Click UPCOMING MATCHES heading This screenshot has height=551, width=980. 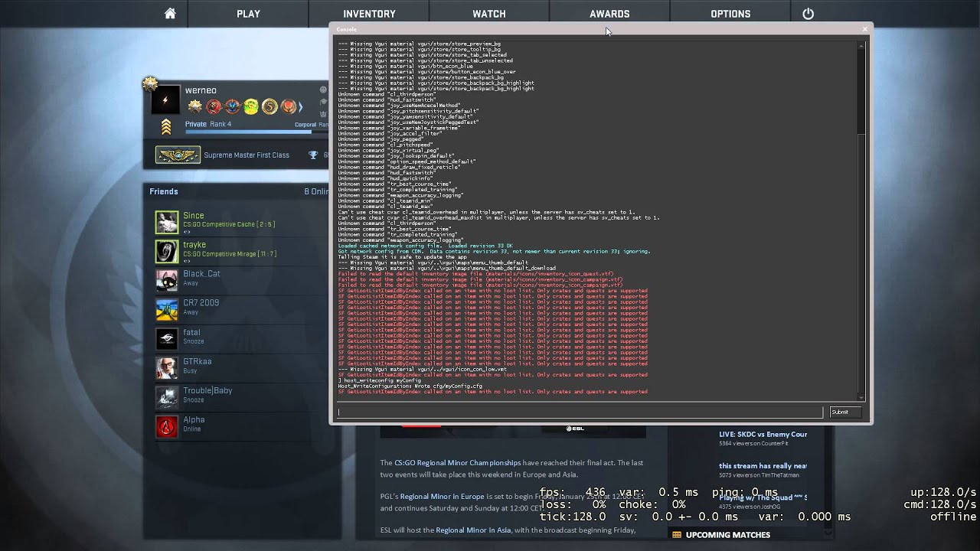(727, 535)
